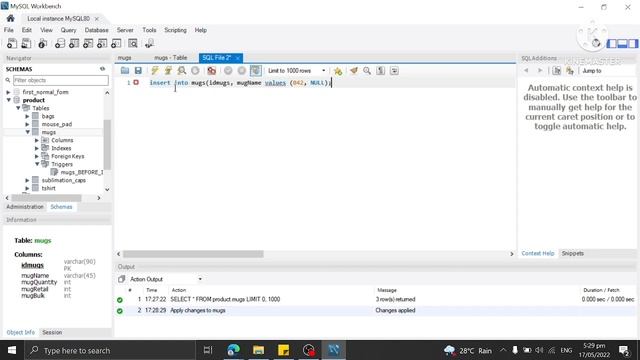Collapse the Triggers node
This screenshot has height=360, width=640.
pyautogui.click(x=37, y=164)
